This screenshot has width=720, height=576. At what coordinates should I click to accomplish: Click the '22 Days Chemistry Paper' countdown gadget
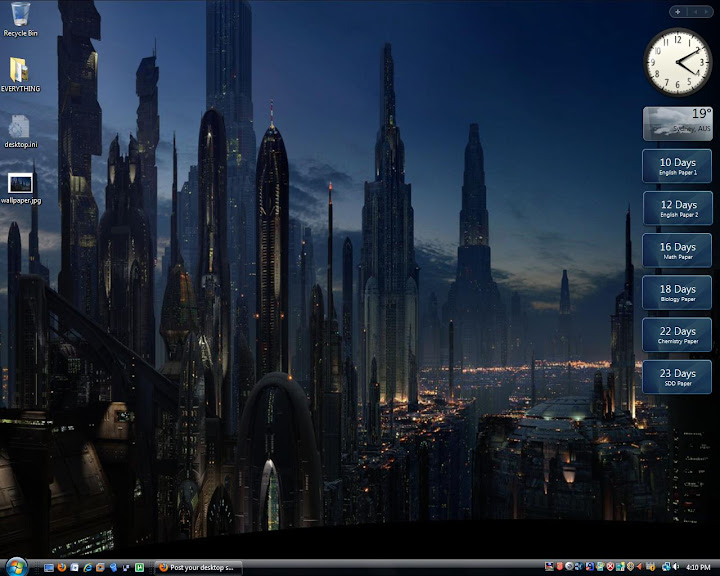coord(678,335)
